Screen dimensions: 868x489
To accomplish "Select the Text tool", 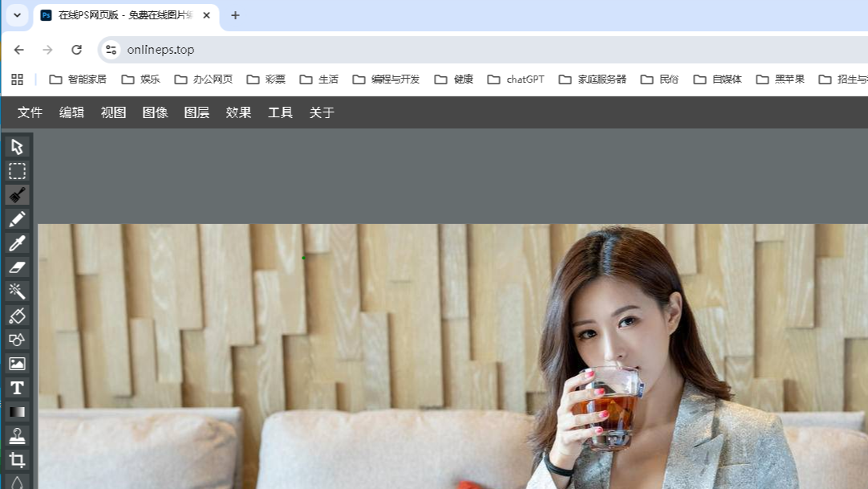I will (x=17, y=387).
